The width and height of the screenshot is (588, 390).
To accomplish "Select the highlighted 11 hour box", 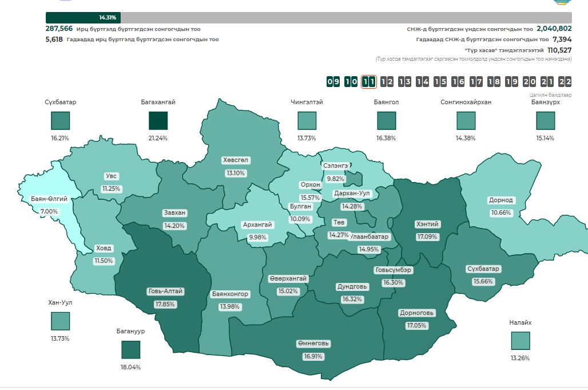I will coord(369,82).
